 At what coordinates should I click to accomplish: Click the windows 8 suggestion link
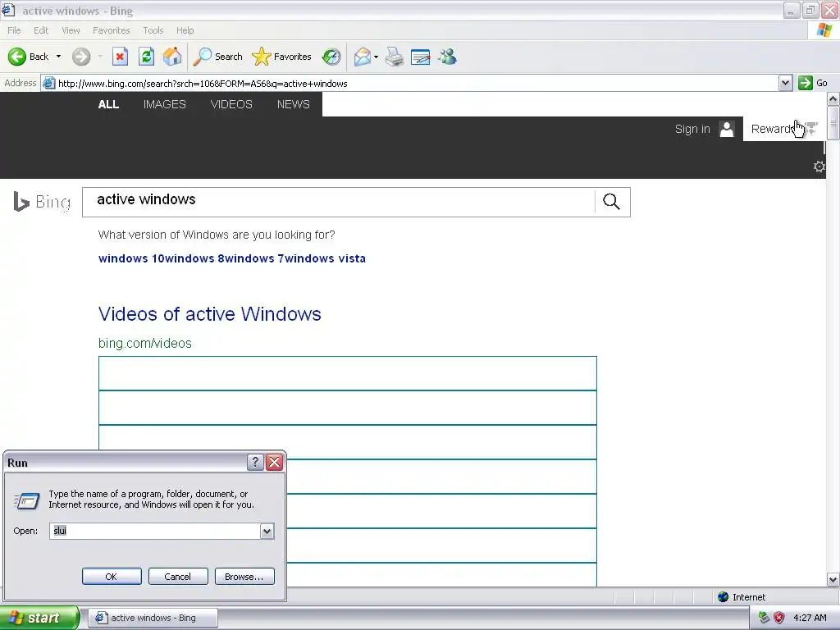coord(194,258)
